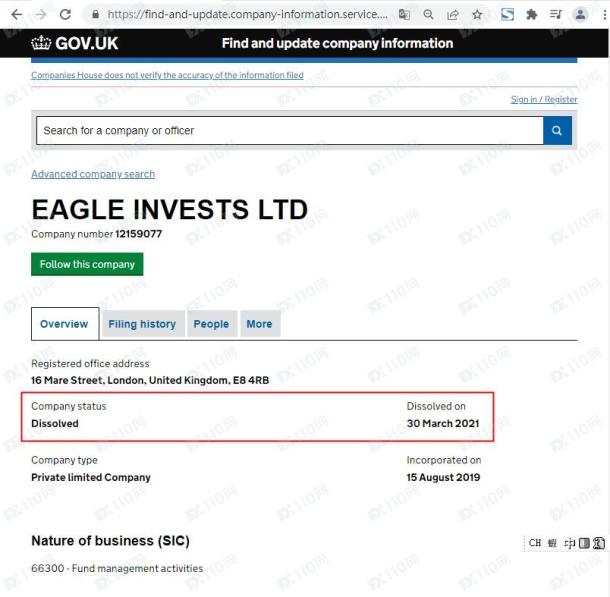Click the media control playlist icon

pos(556,15)
